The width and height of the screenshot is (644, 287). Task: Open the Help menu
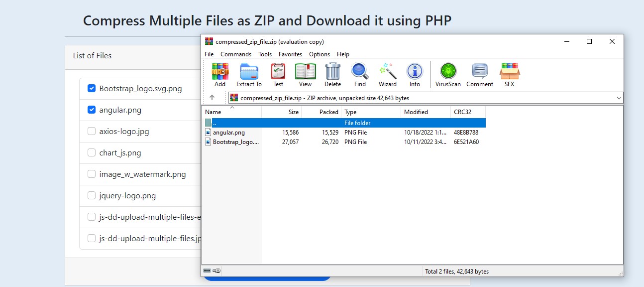pos(343,54)
